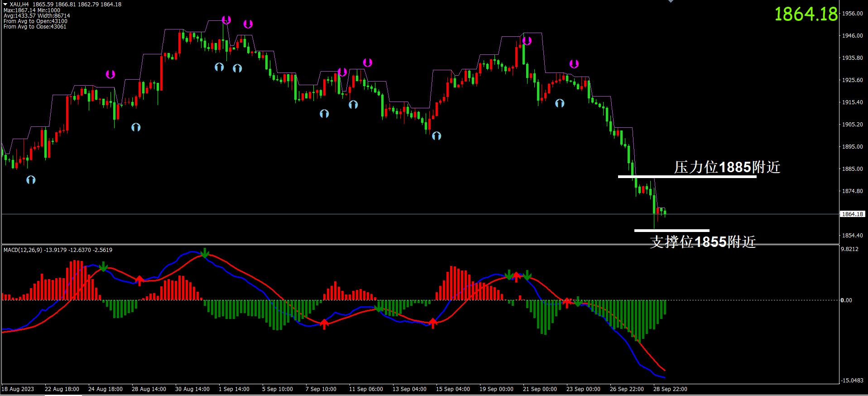Click the large green 1864.18 price display
Viewport: 868px width, 396px height.
(x=806, y=14)
